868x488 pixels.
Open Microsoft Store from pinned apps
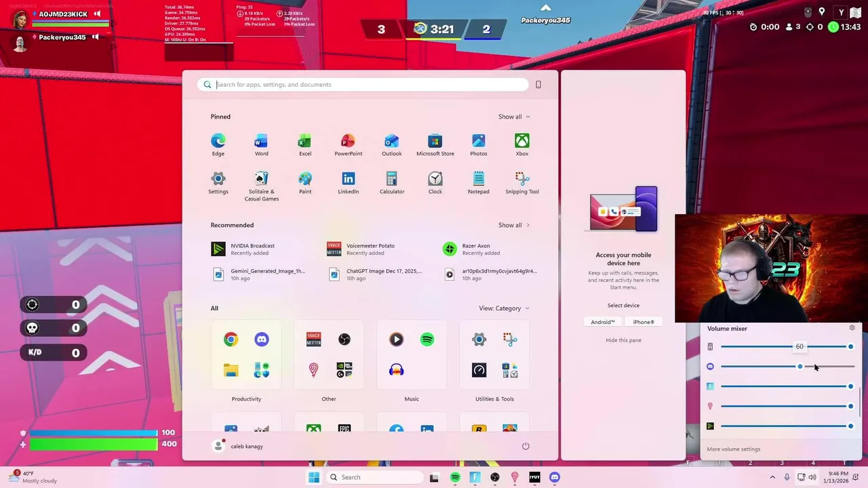435,144
